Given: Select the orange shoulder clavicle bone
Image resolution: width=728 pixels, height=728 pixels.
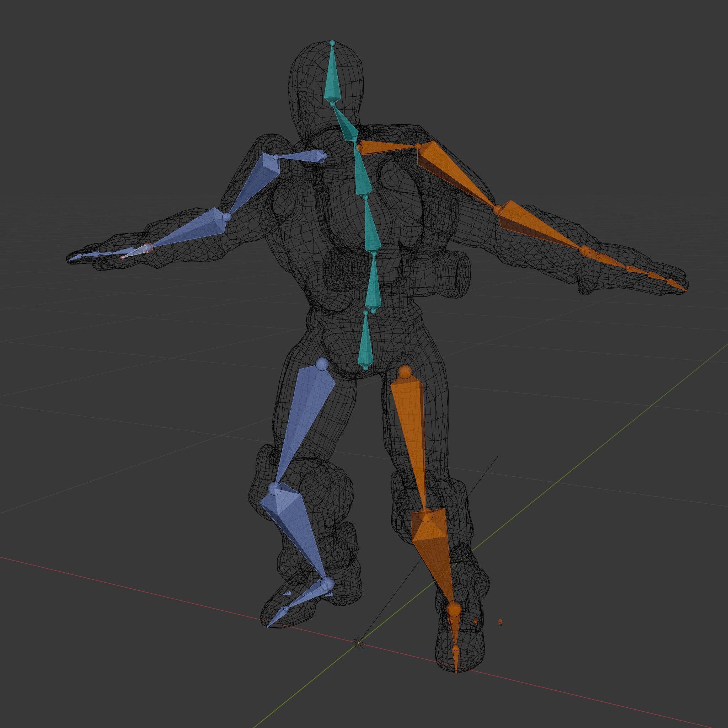Looking at the screenshot, I should pyautogui.click(x=388, y=147).
